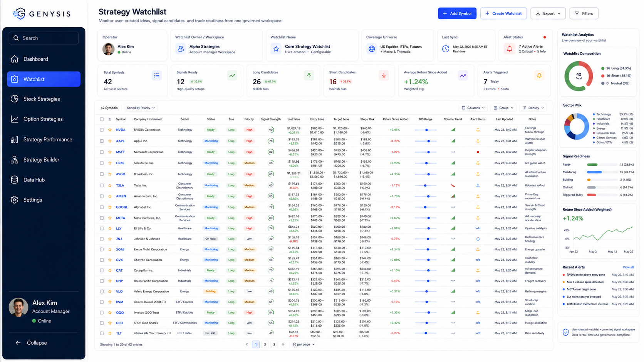Click the red alert dot in MSFT row
Image resolution: width=644 pixels, height=362 pixels.
coord(478,152)
